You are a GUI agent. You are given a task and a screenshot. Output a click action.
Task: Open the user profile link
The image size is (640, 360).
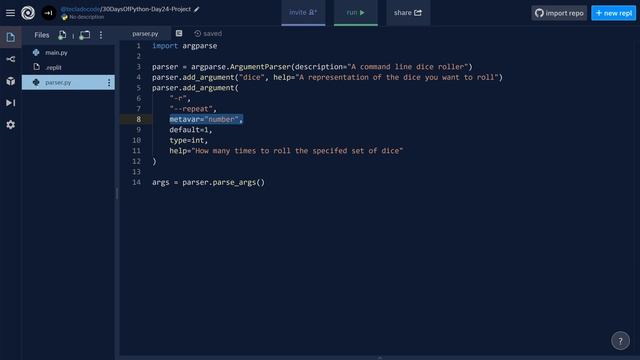point(80,9)
